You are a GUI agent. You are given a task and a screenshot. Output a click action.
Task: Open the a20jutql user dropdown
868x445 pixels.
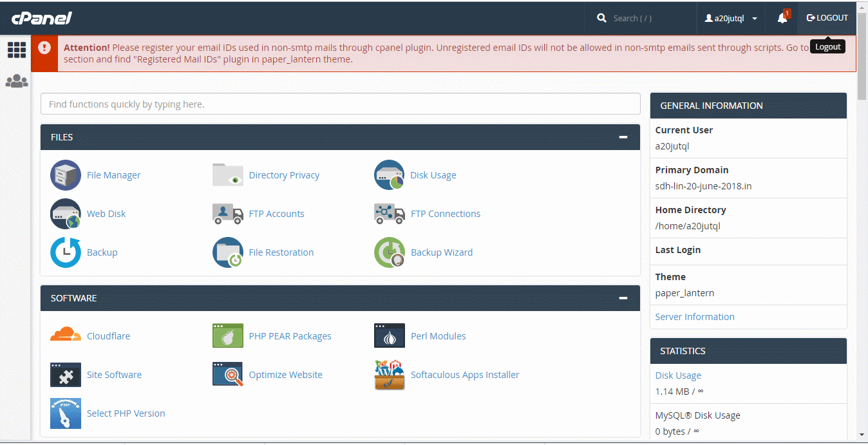(x=731, y=19)
